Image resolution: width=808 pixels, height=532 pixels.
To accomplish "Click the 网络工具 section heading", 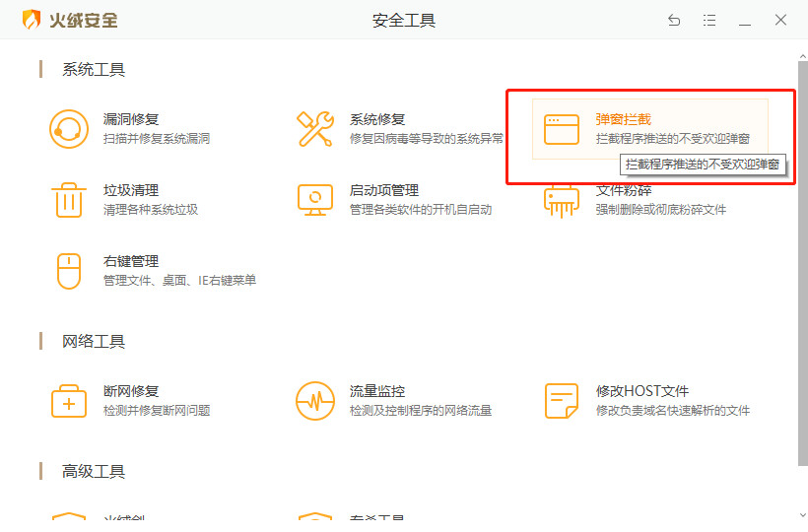I will click(94, 342).
